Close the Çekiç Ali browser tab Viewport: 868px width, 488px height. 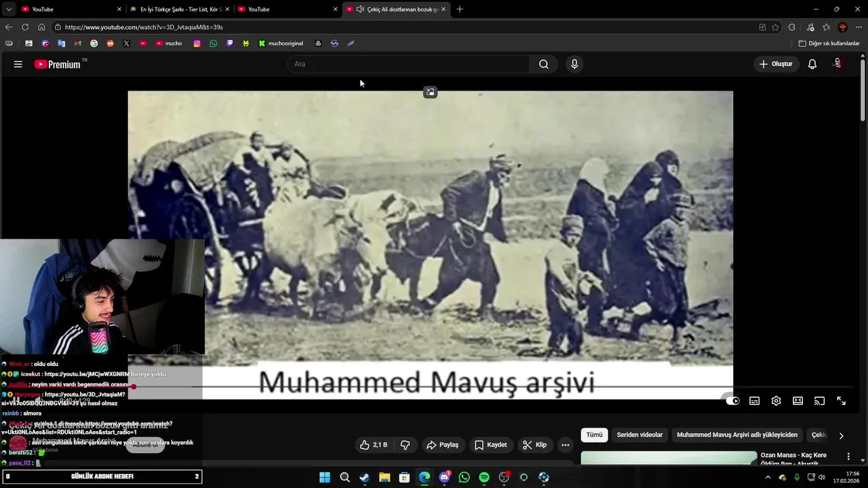[x=443, y=9]
